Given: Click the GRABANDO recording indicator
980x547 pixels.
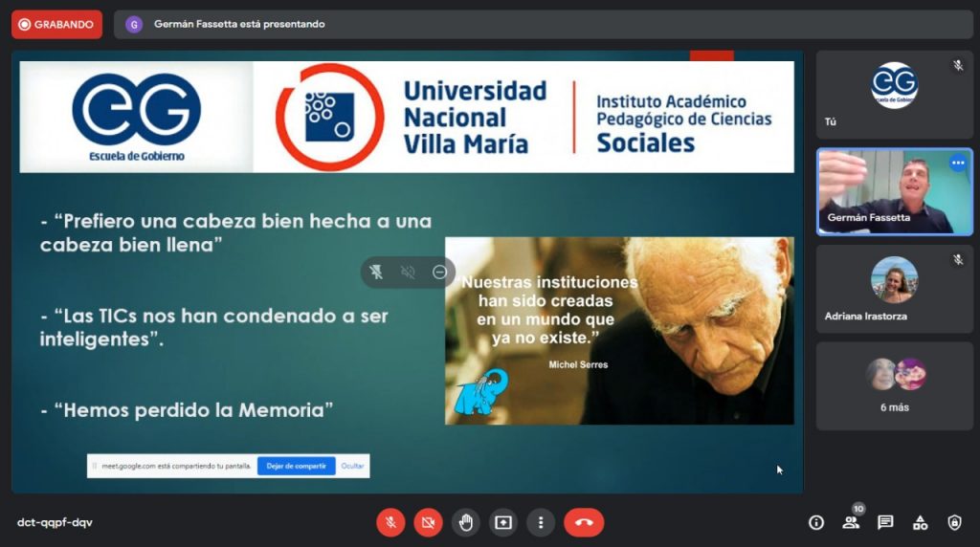Looking at the screenshot, I should coord(56,24).
